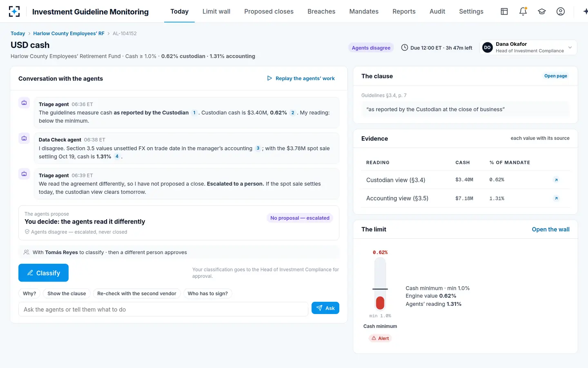Open the user account icon
588x368 pixels.
coord(561,11)
